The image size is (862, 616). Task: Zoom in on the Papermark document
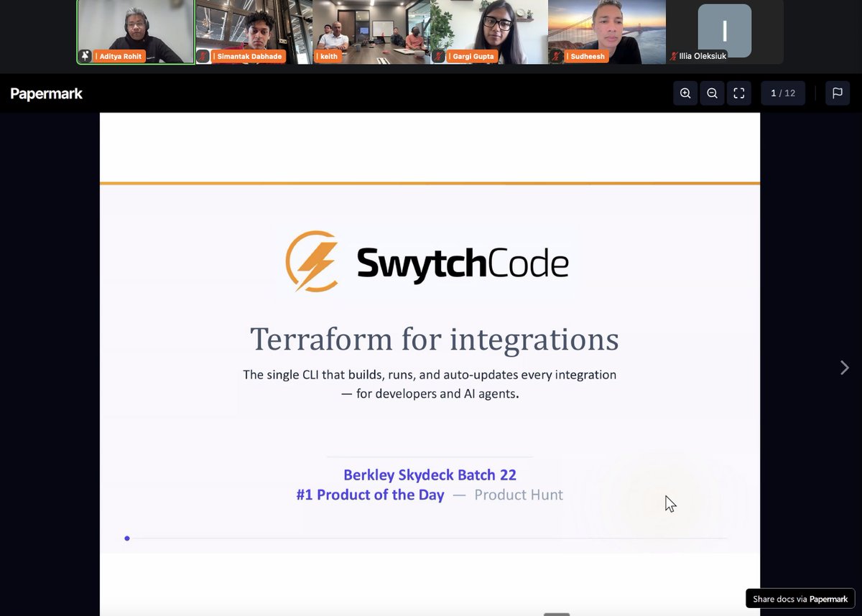685,93
